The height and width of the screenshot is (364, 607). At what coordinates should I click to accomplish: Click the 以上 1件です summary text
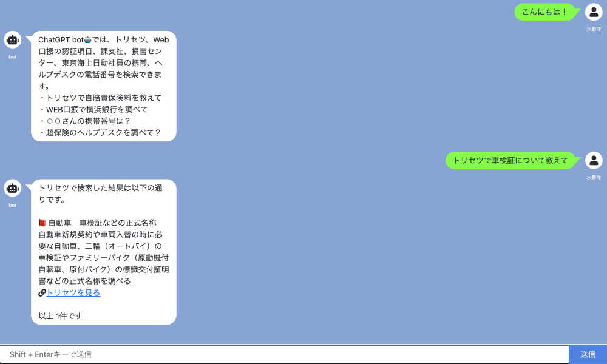click(x=60, y=315)
